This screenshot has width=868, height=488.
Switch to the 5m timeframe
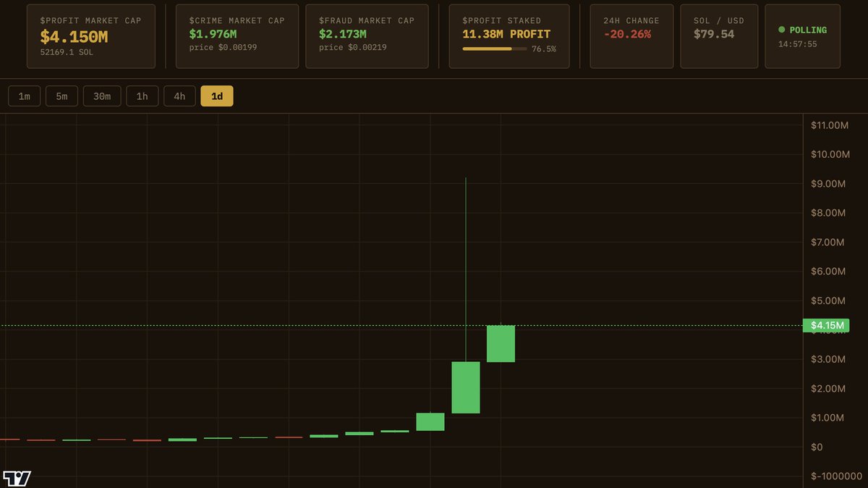point(61,96)
